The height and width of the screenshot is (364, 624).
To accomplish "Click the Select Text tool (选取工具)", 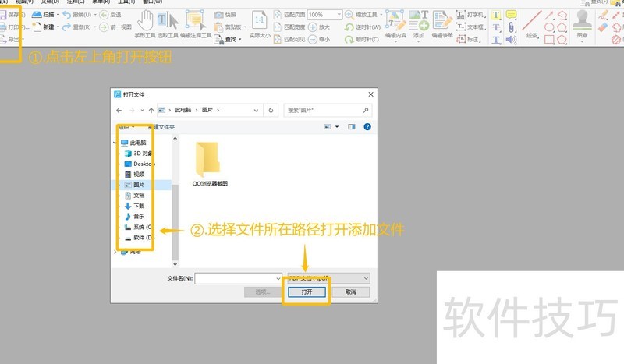I will [166, 24].
